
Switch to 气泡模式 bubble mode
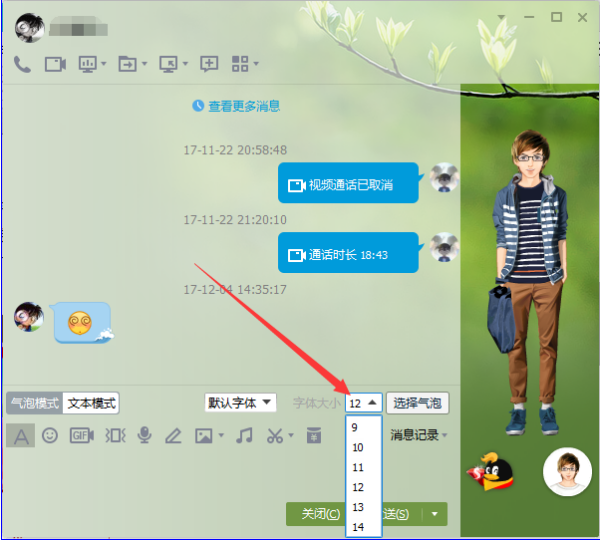[x=34, y=403]
